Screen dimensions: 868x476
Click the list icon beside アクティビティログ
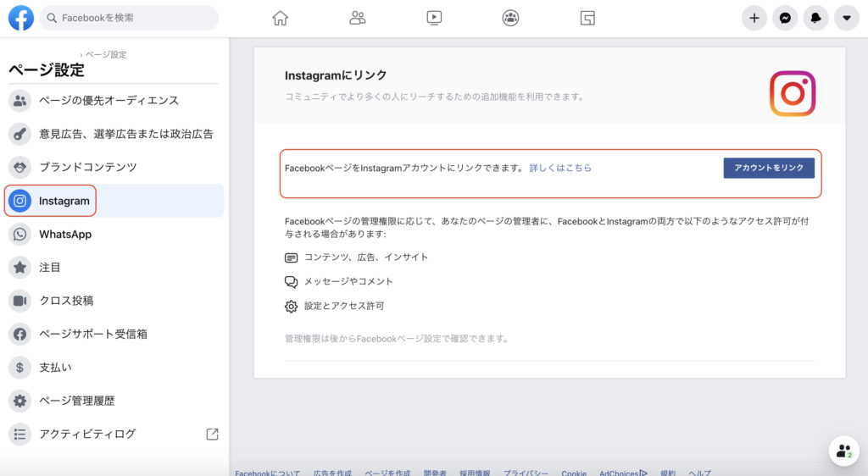click(x=20, y=434)
